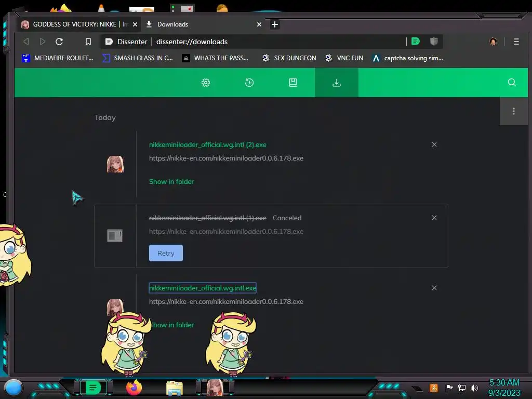Open Action Center flag tray icon
The width and height of the screenshot is (532, 399).
coord(449,388)
